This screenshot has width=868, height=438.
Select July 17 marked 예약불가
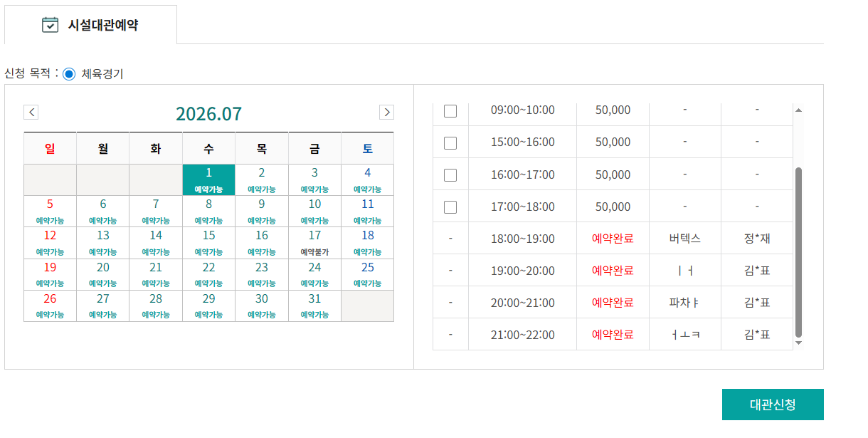pos(314,243)
